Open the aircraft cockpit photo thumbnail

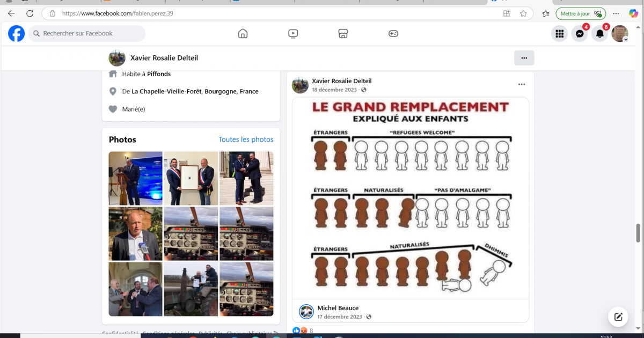[x=191, y=234]
